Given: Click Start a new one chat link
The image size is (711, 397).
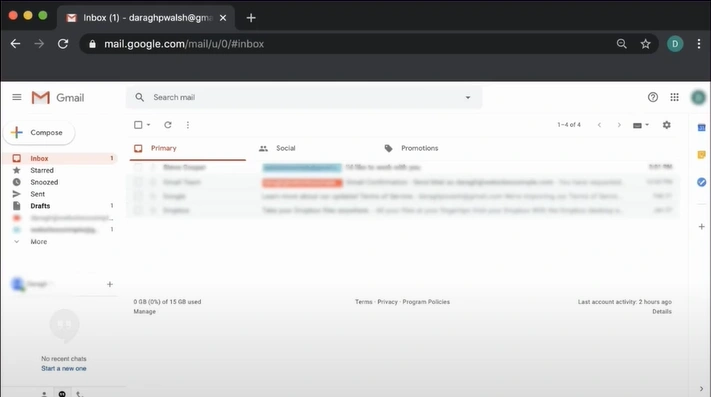Looking at the screenshot, I should click(x=64, y=368).
